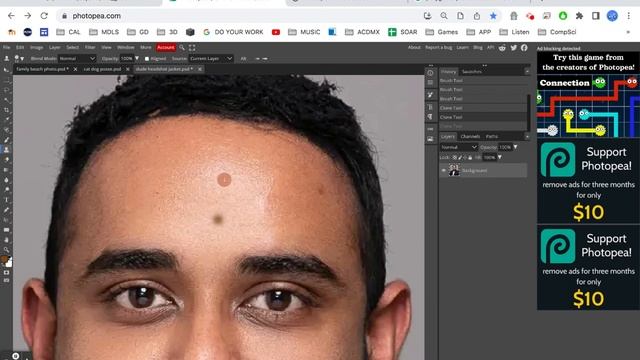The height and width of the screenshot is (360, 640).
Task: Select the Dodge tool
Action: tap(6, 190)
